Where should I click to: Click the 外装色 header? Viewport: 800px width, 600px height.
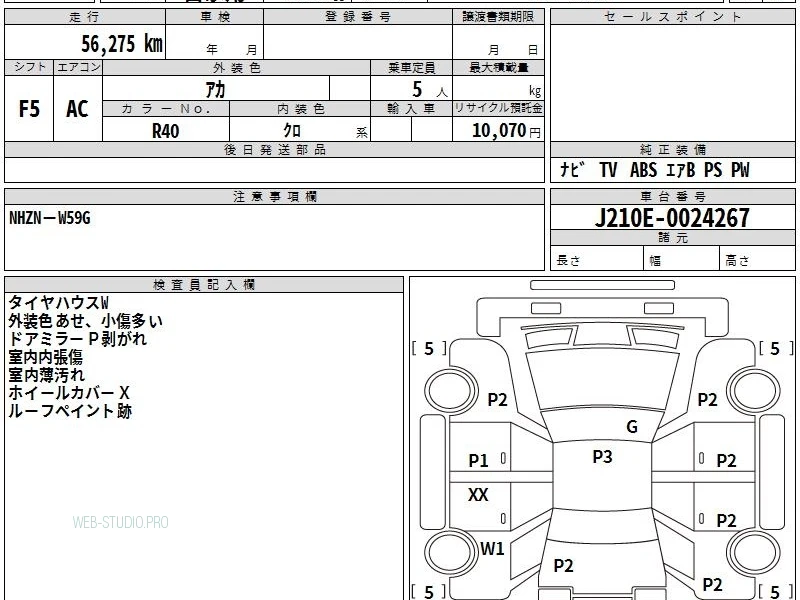tap(236, 67)
